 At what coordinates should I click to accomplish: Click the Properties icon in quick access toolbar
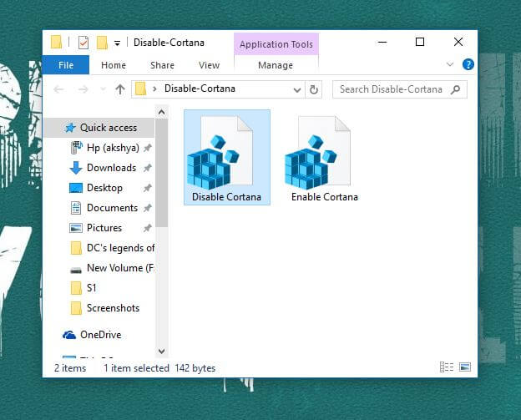pyautogui.click(x=83, y=43)
